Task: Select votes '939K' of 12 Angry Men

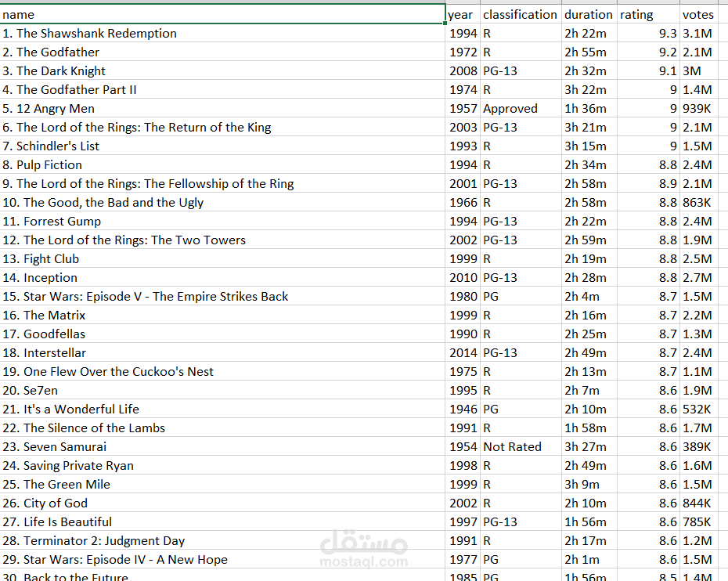Action: (x=699, y=109)
